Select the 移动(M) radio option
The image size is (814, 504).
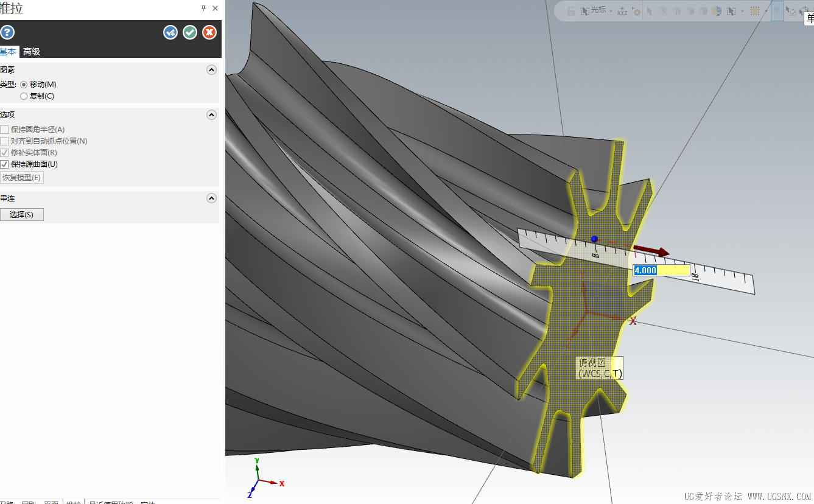click(x=24, y=85)
